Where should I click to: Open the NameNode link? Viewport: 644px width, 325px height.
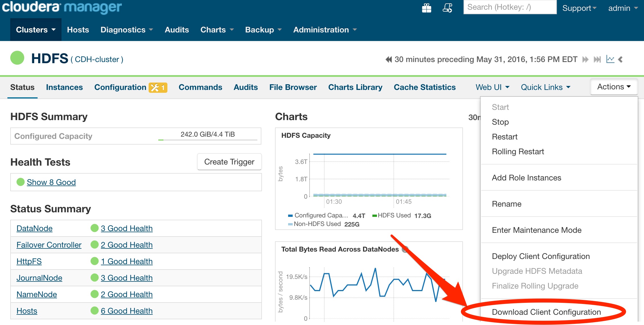(x=37, y=294)
